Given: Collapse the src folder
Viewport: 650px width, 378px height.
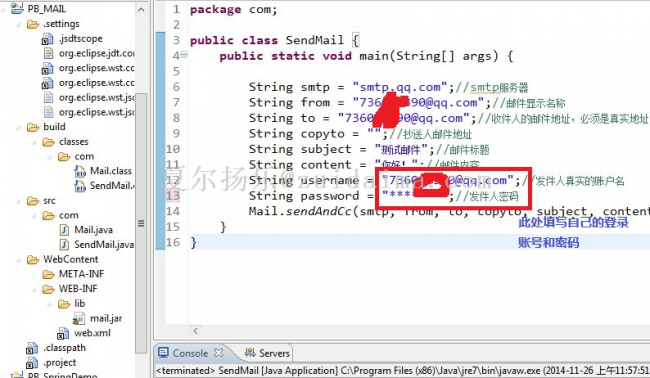Looking at the screenshot, I should point(18,201).
